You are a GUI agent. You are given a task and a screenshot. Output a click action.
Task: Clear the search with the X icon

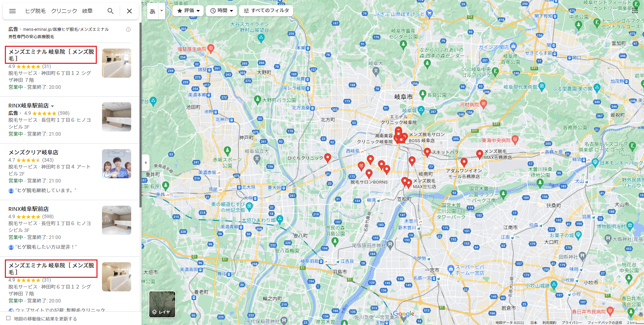pos(129,11)
